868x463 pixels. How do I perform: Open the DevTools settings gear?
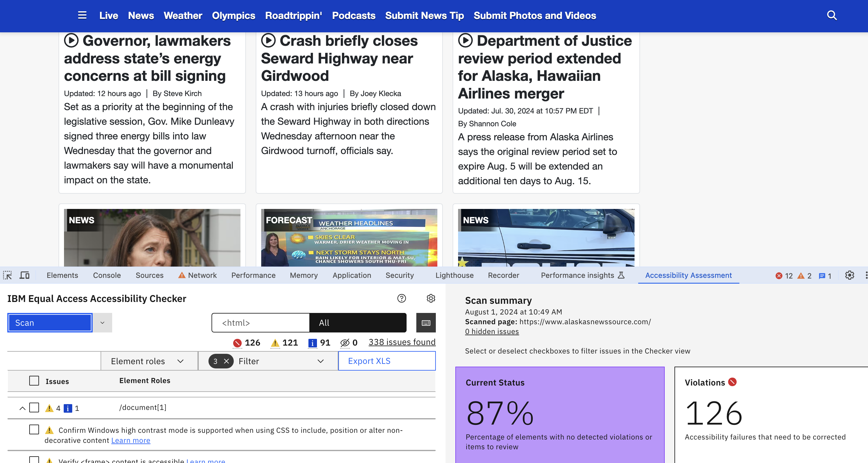point(849,275)
